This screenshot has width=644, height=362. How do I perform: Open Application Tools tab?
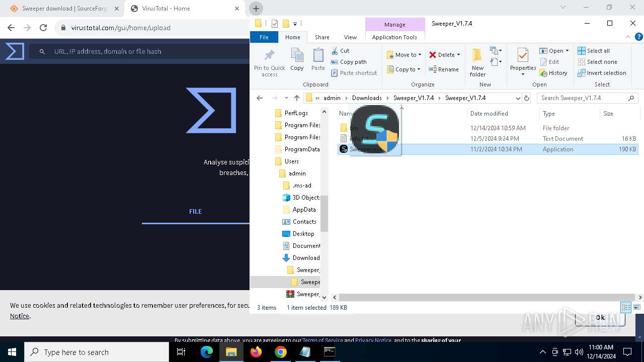point(394,37)
